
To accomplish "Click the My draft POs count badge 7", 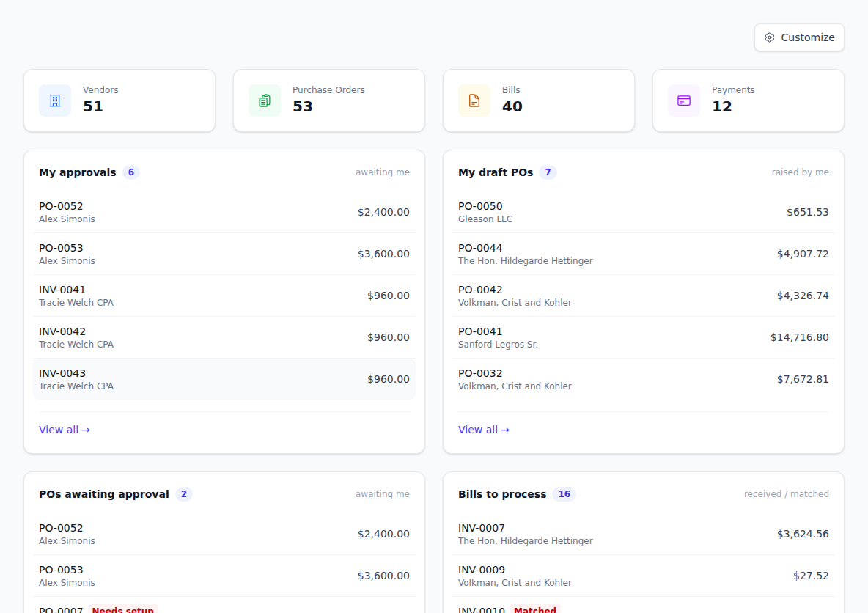I will pyautogui.click(x=548, y=172).
